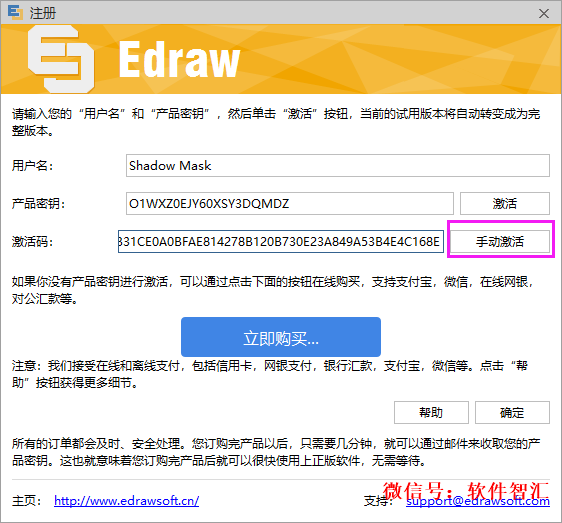
Task: Confirm with the 确定 button
Action: click(x=512, y=412)
